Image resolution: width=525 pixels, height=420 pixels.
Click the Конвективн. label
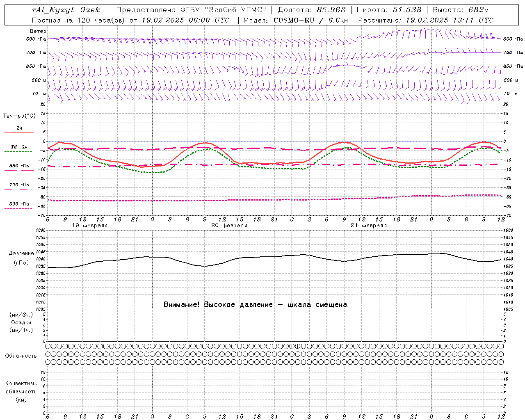click(x=21, y=383)
